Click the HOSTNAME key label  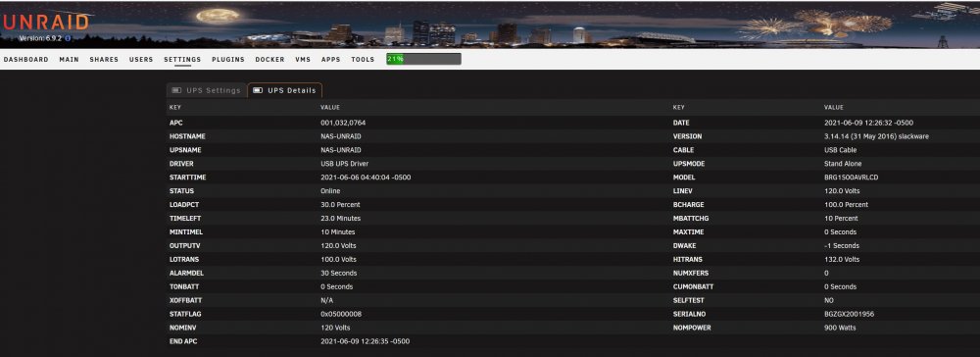point(187,136)
